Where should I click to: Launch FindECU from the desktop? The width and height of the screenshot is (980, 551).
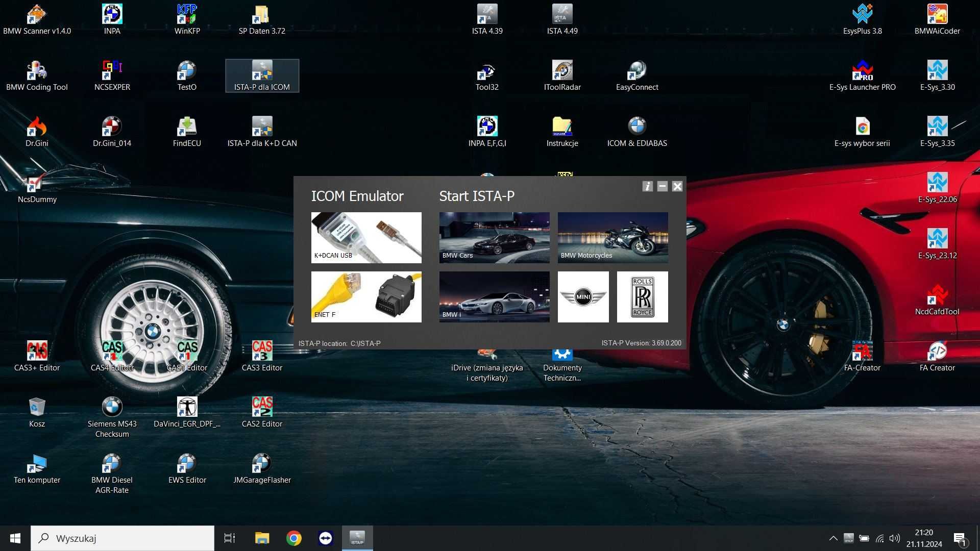[187, 133]
